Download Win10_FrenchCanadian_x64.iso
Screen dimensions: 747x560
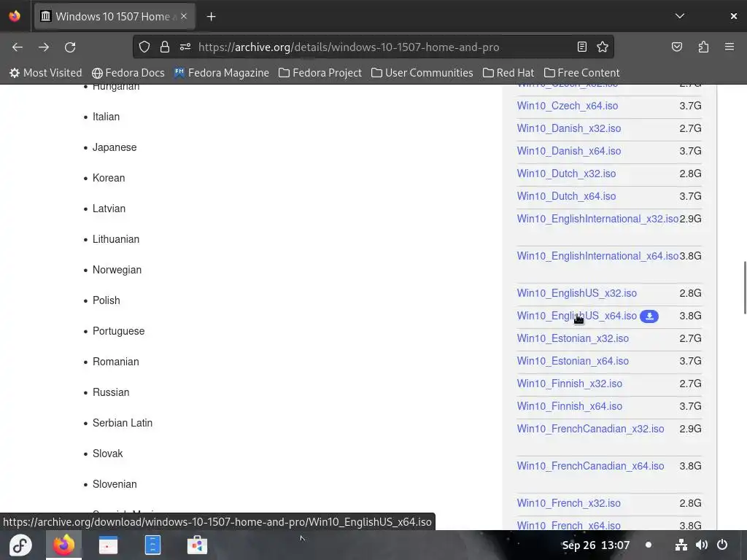pos(590,466)
